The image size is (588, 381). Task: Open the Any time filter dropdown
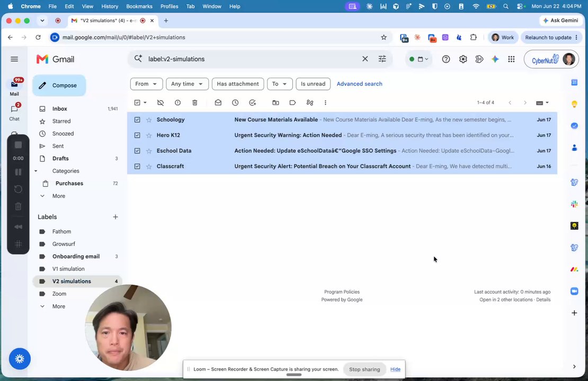(x=187, y=84)
